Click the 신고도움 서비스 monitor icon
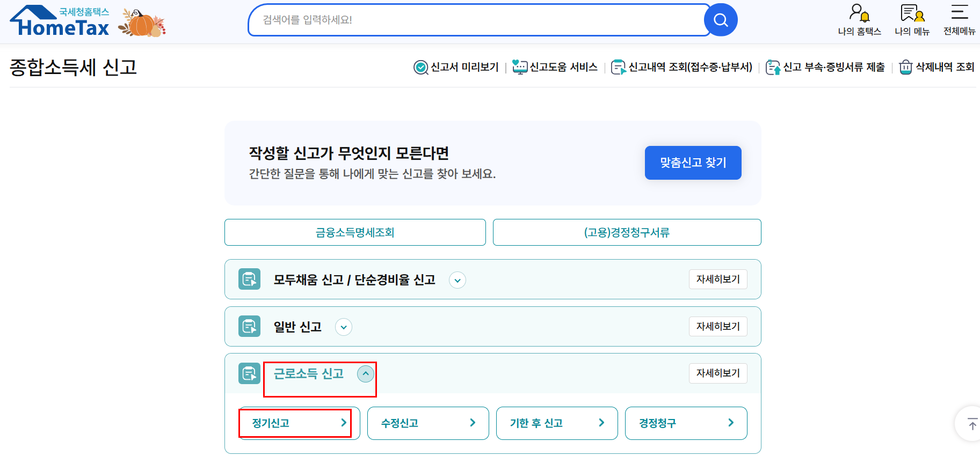This screenshot has height=456, width=980. click(x=520, y=67)
